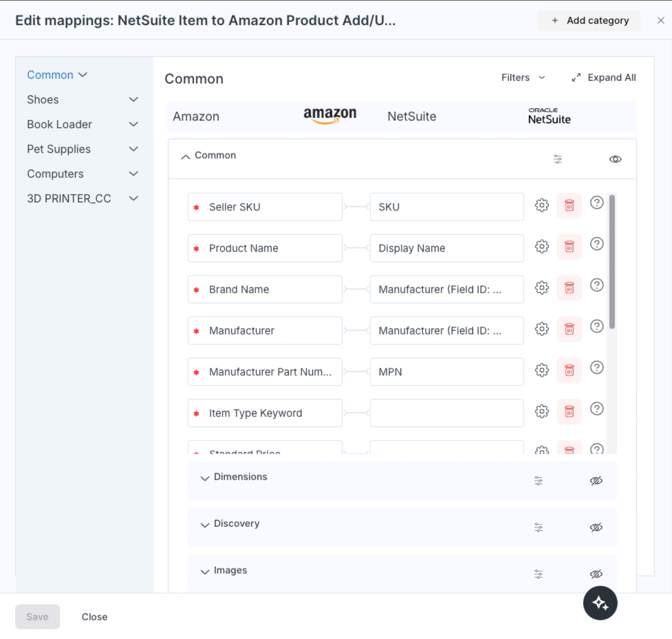Open the AI sparkle assistant button
This screenshot has width=672, height=639.
pyautogui.click(x=600, y=603)
